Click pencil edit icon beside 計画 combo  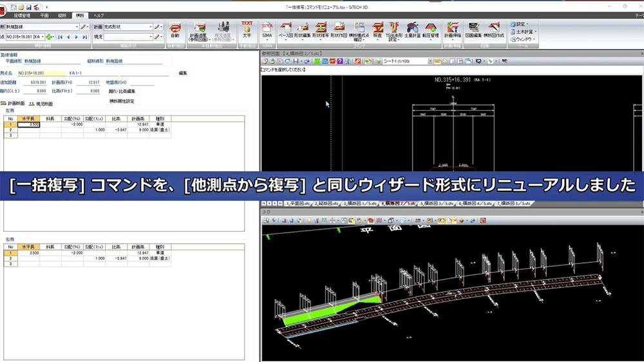coord(157,26)
